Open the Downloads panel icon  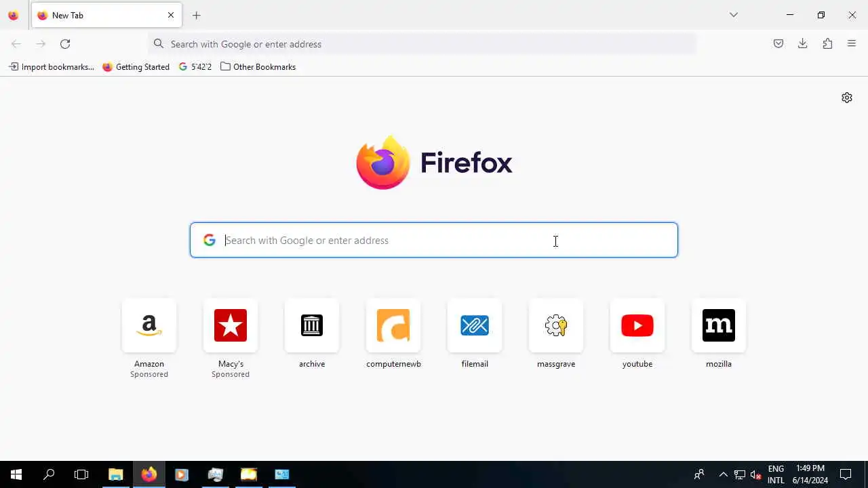(803, 44)
